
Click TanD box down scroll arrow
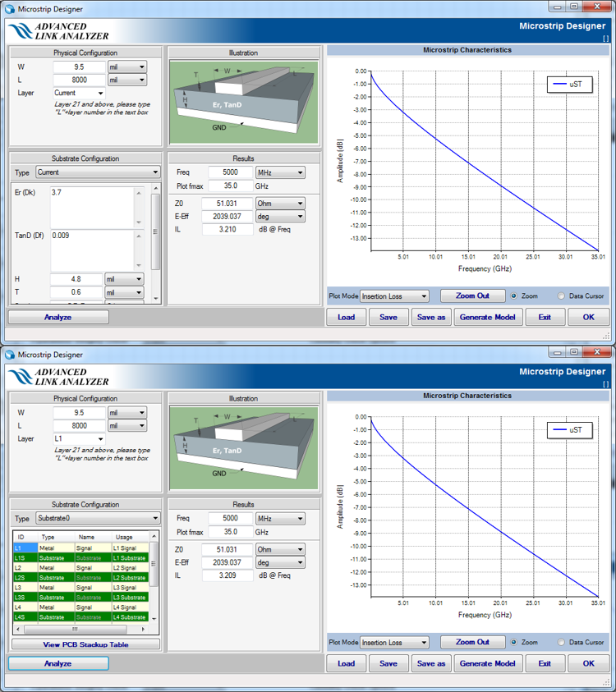point(139,265)
